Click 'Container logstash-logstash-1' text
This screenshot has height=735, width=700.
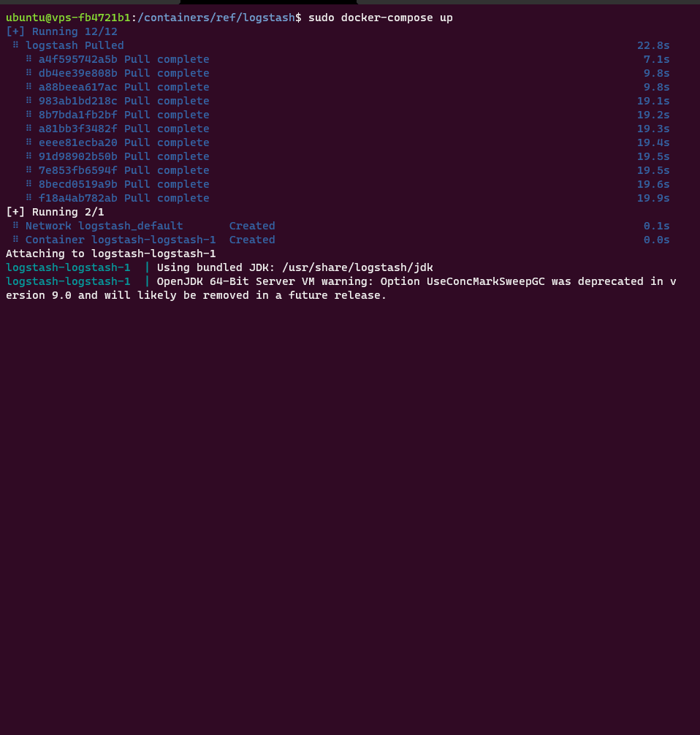(x=121, y=240)
